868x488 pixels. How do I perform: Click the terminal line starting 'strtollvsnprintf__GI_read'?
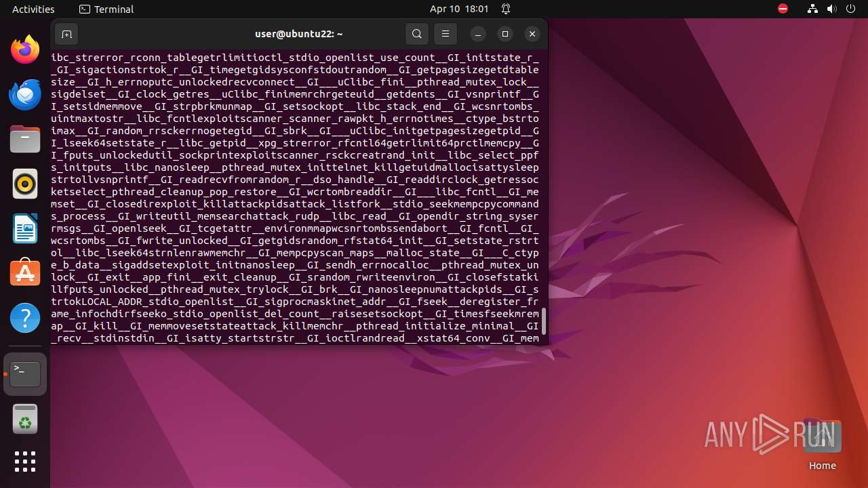[x=295, y=180]
